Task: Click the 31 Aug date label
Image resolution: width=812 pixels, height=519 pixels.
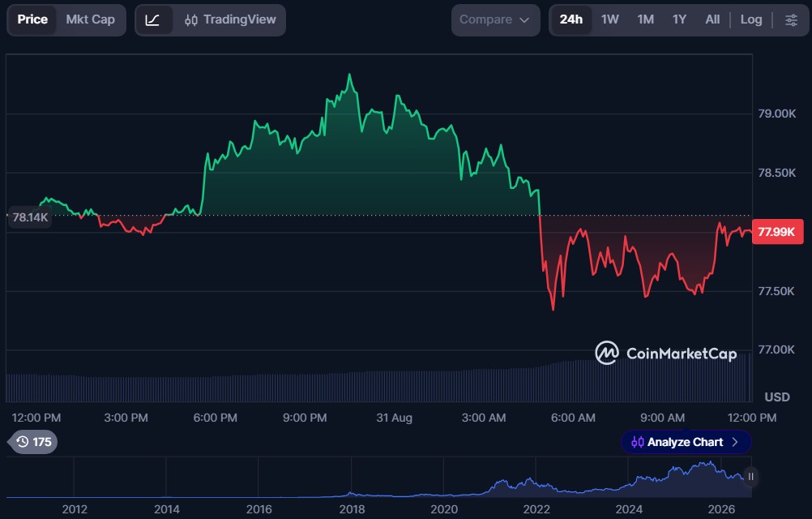Action: coord(394,418)
